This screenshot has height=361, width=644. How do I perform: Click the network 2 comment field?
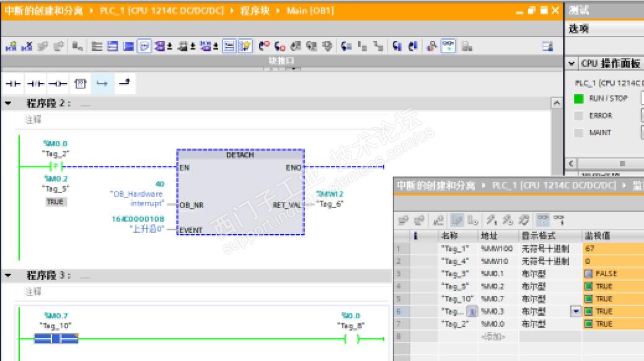click(x=33, y=120)
